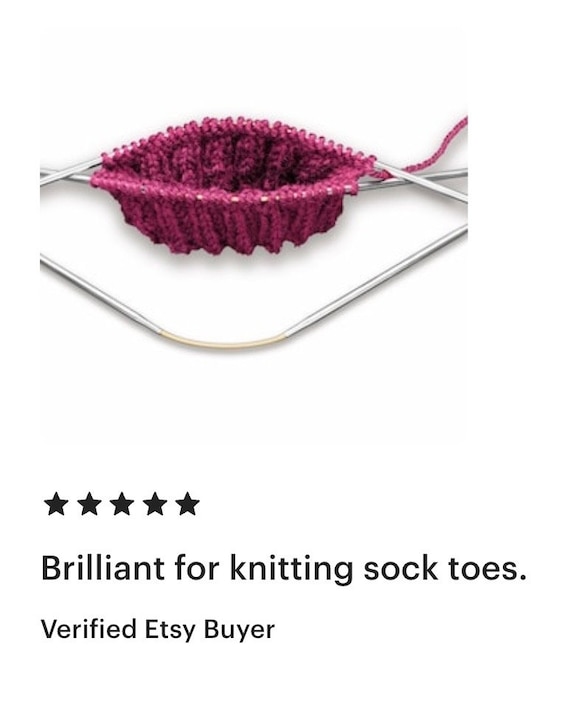Viewport: 570px width, 703px height.
Task: Click the right metal arm of lower needle
Action: coord(377,280)
